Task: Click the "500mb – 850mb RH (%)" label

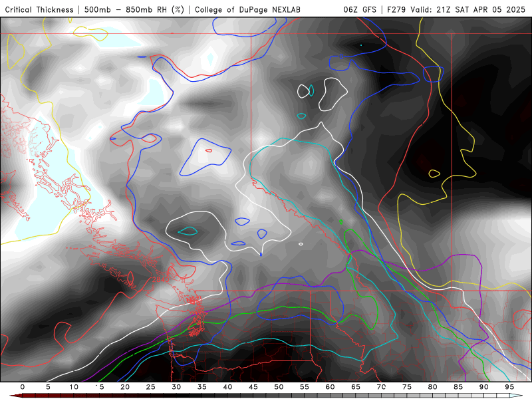Action: point(134,9)
